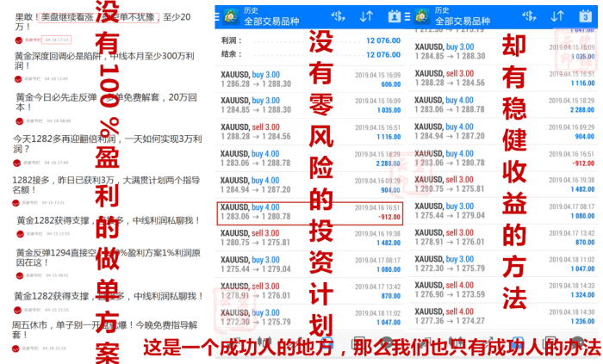Click the red author avatar dated 04-15 08:41

20,275
